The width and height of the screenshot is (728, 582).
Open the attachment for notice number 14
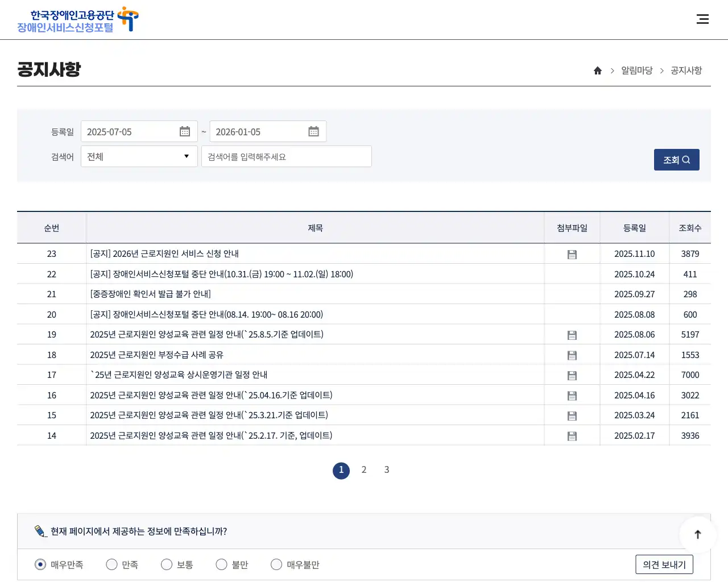(x=572, y=435)
